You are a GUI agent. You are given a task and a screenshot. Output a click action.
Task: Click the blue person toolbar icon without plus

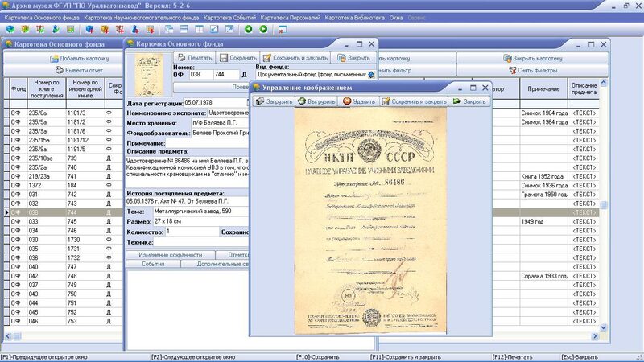click(x=56, y=29)
